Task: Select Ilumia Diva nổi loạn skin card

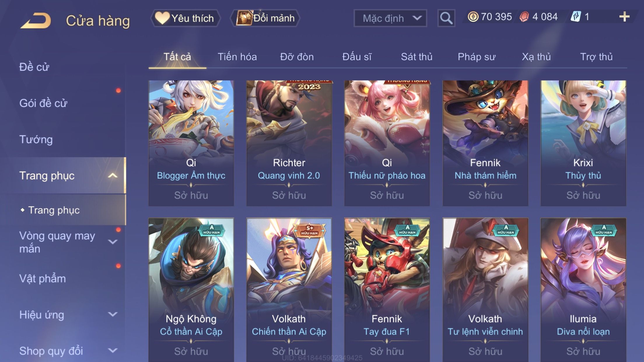Action: pyautogui.click(x=583, y=290)
